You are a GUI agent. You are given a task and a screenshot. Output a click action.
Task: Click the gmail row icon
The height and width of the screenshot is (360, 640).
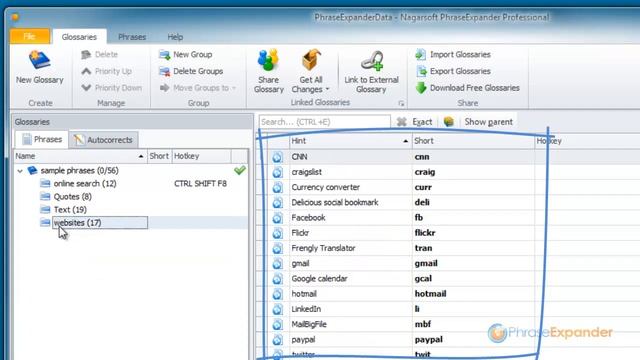point(277,264)
